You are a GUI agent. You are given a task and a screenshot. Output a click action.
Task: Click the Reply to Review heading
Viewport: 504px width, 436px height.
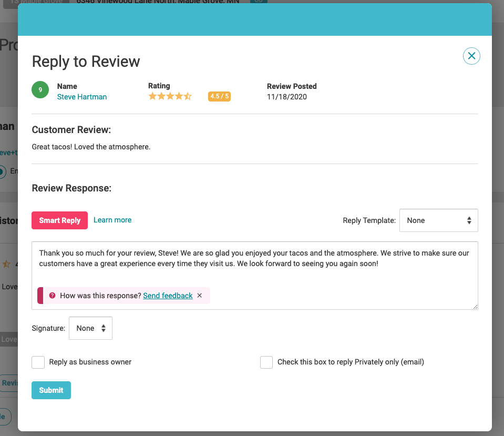pos(86,62)
